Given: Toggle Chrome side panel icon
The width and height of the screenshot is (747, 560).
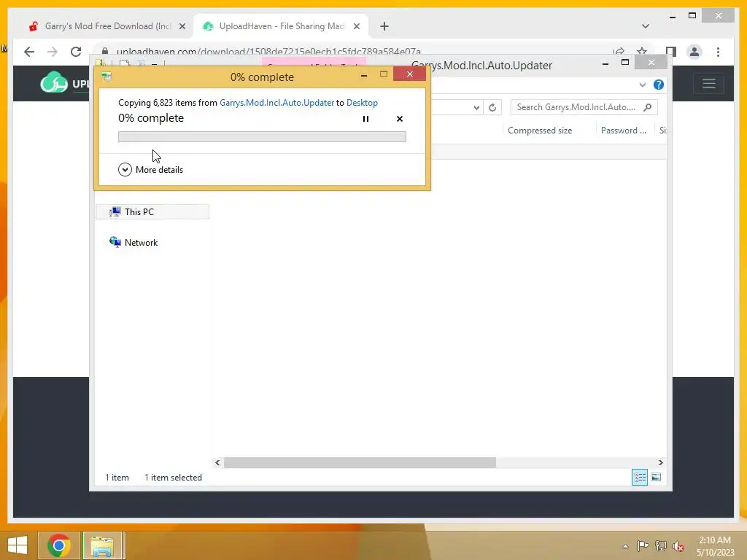Looking at the screenshot, I should (671, 52).
